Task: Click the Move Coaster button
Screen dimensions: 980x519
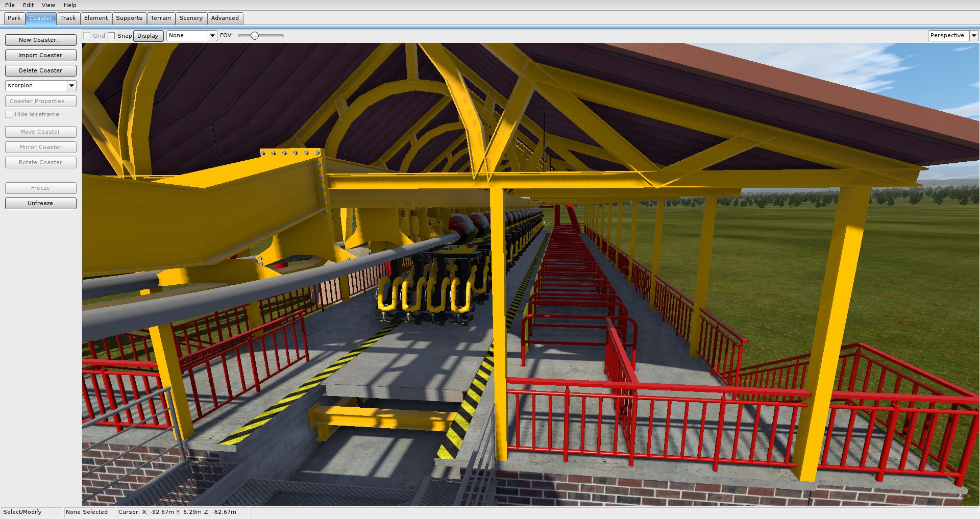Action: coord(40,132)
